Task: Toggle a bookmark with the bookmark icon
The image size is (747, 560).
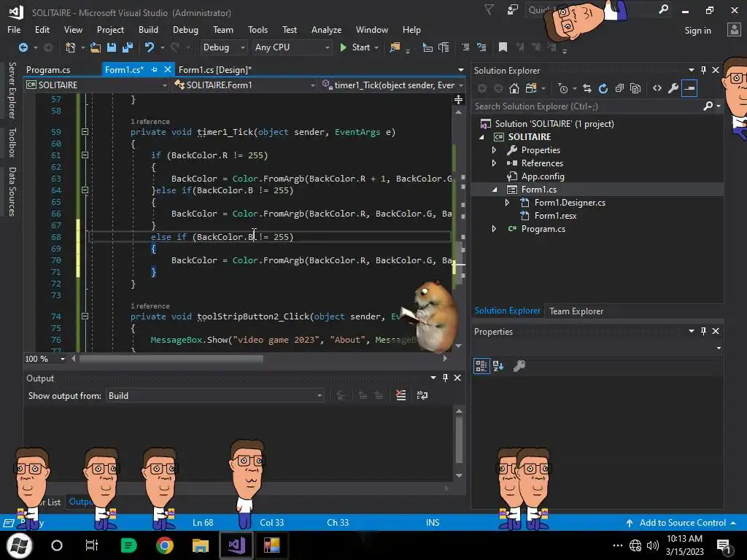Action: coord(503,47)
